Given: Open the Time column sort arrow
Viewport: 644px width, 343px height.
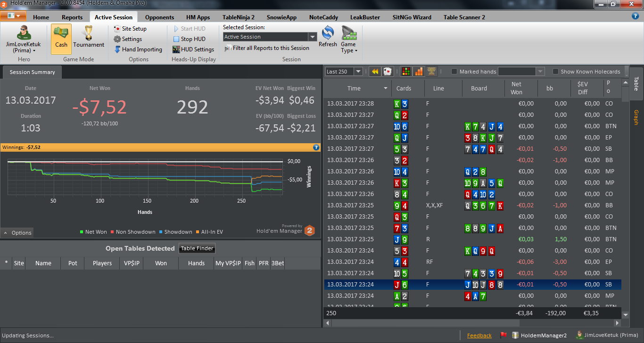Looking at the screenshot, I should (386, 89).
